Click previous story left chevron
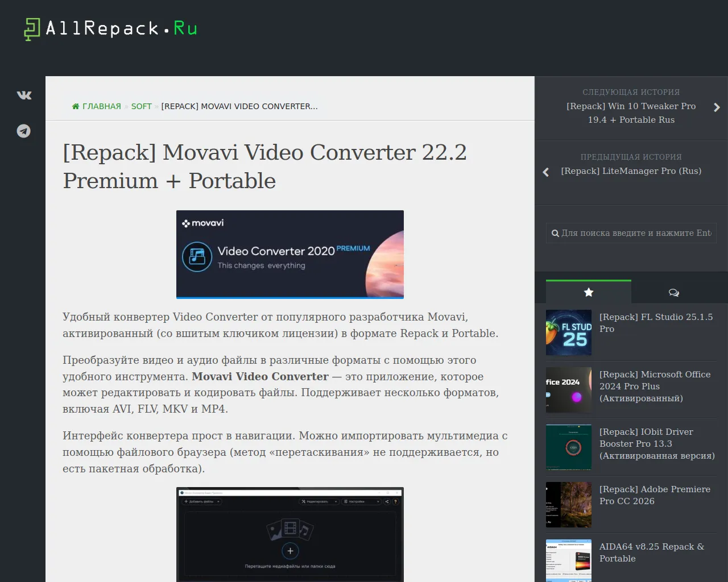The image size is (728, 582). [x=546, y=172]
